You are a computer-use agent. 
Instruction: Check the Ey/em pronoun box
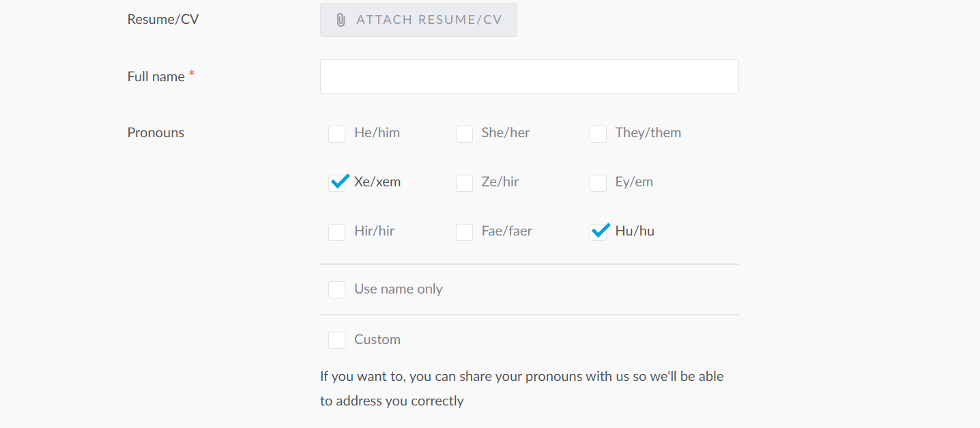(x=598, y=183)
